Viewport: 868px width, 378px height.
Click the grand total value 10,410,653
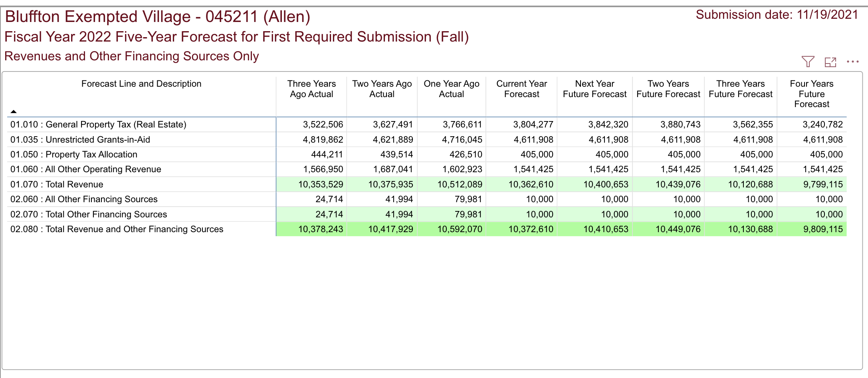click(x=606, y=229)
